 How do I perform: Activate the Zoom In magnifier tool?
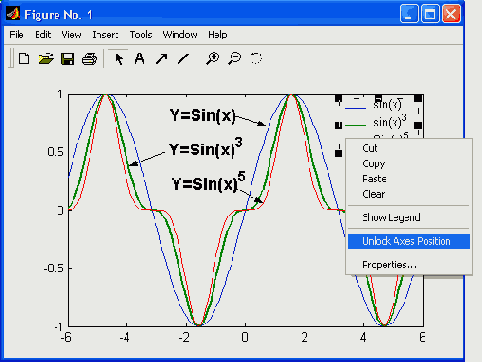point(212,59)
